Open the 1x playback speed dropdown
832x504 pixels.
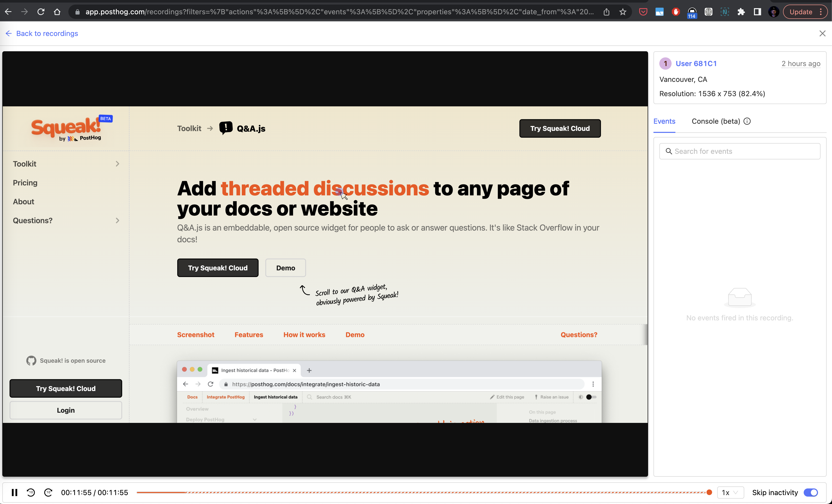[x=730, y=493]
